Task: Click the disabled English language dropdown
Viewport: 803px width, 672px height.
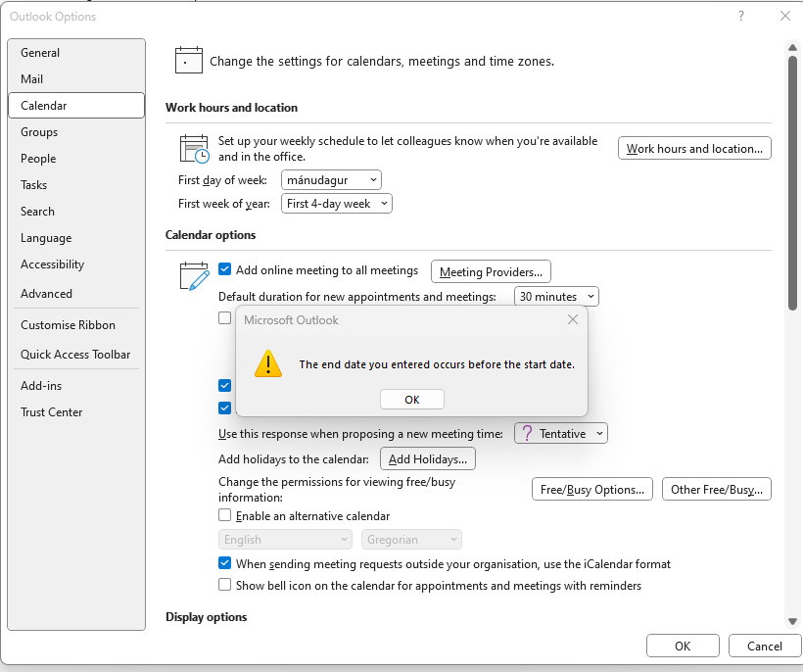Action: [x=285, y=540]
